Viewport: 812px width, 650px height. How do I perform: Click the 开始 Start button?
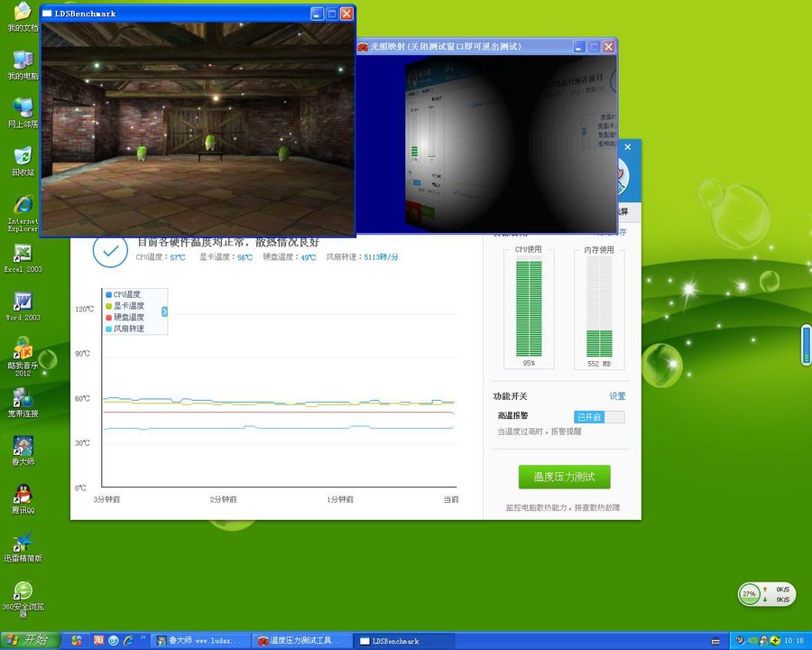[x=29, y=640]
